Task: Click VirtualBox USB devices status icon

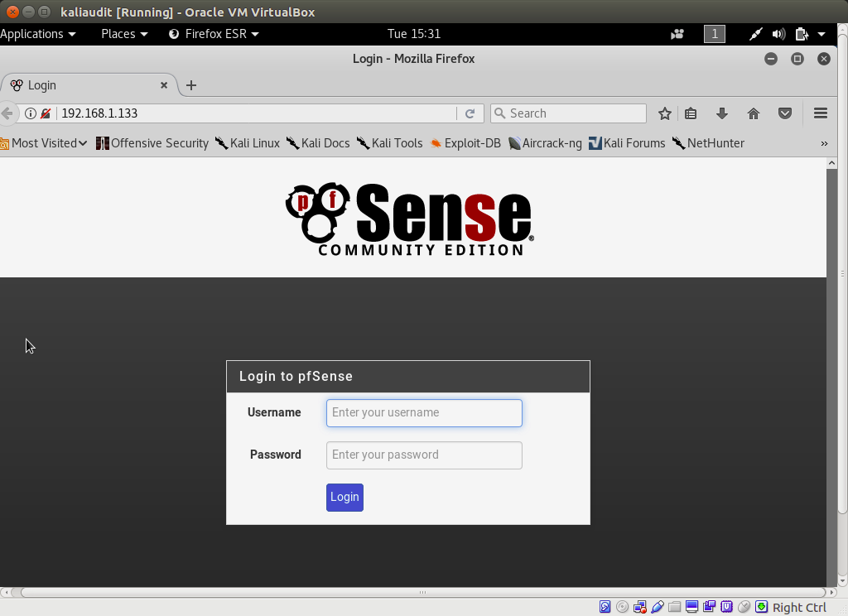Action: (657, 608)
